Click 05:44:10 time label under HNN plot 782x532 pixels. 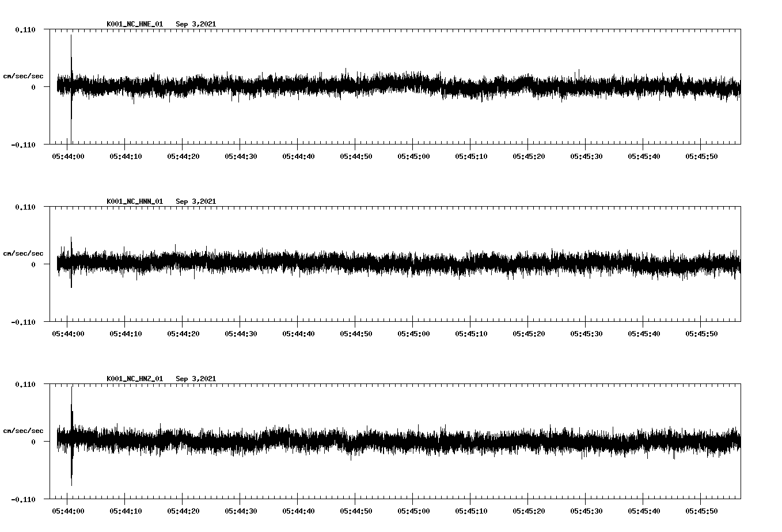pos(126,333)
